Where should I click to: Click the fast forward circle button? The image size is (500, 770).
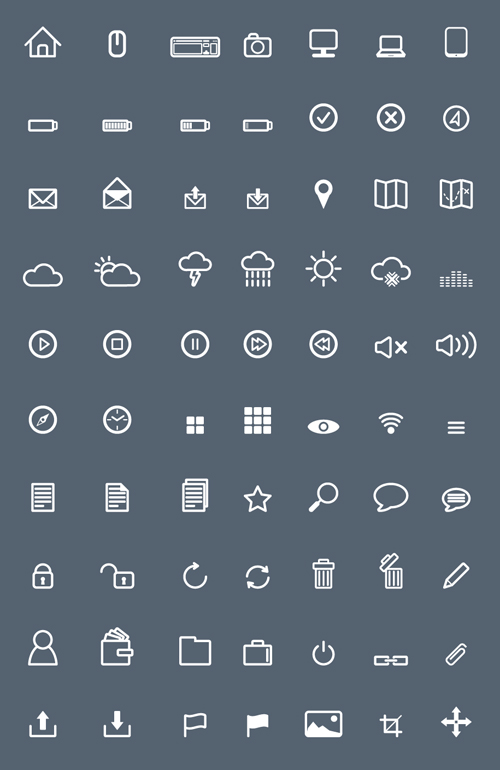[x=257, y=344]
